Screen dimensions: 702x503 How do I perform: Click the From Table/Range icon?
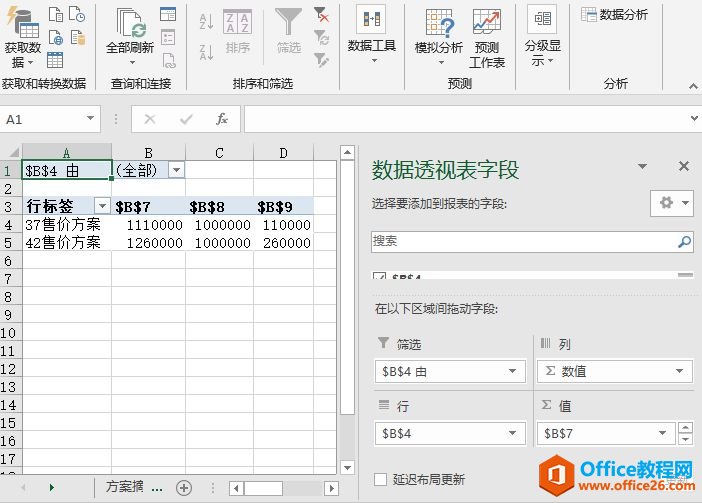click(x=55, y=60)
